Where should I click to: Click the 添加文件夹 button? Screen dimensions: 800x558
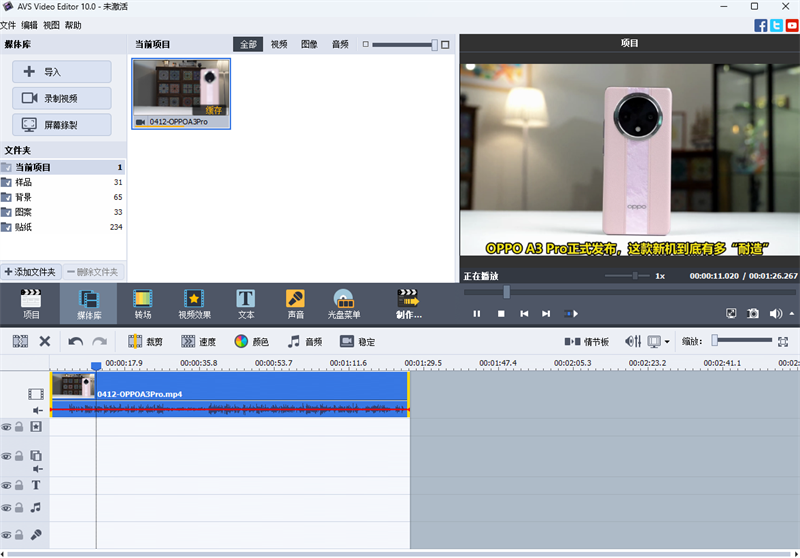(31, 272)
